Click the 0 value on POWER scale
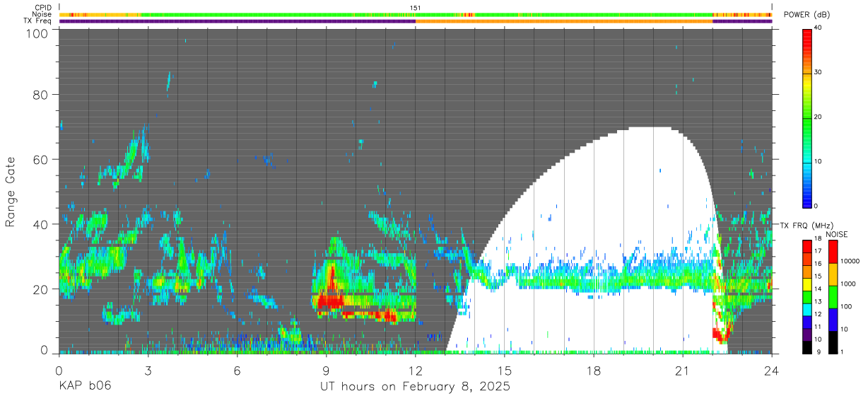The width and height of the screenshot is (868, 401). (x=816, y=206)
